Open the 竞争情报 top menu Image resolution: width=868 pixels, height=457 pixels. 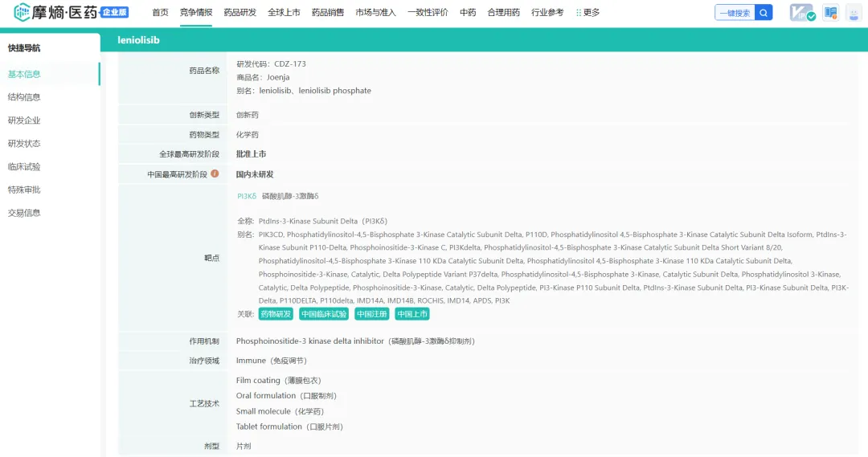(196, 13)
